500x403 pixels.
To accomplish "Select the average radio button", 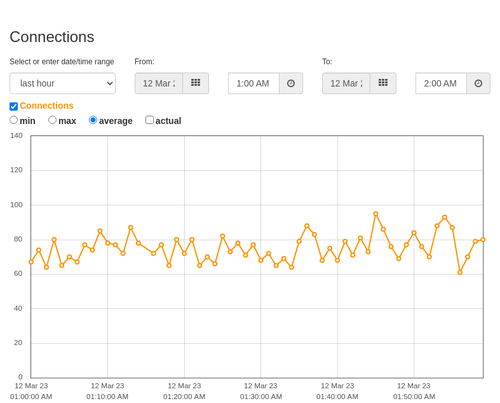I will point(93,120).
